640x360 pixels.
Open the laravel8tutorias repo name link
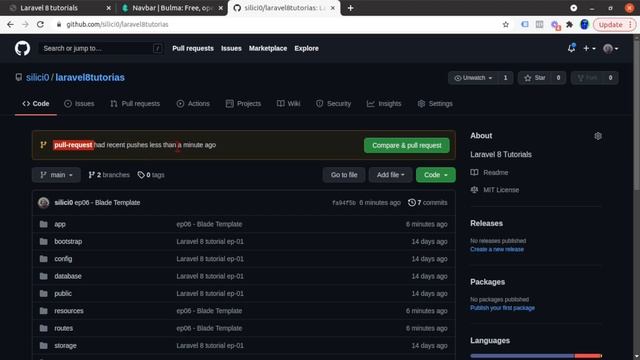coord(90,78)
